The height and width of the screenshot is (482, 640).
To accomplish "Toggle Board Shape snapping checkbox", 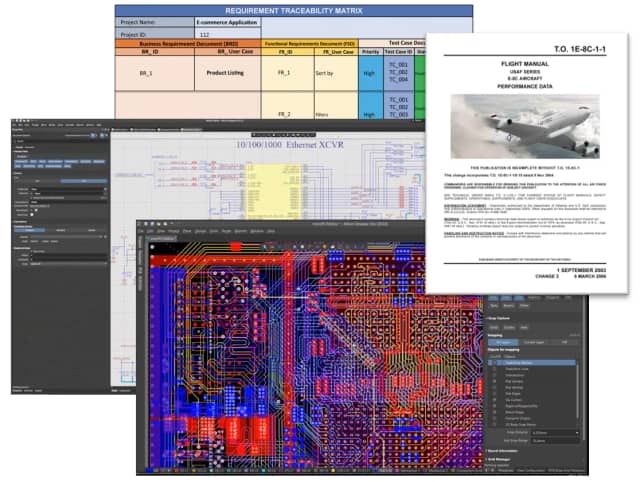I will 495,412.
